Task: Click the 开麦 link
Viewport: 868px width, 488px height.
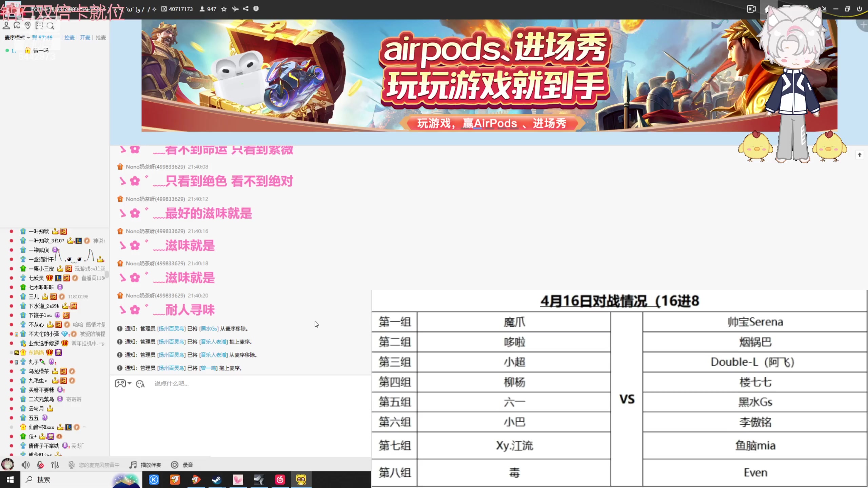Action: pos(85,38)
